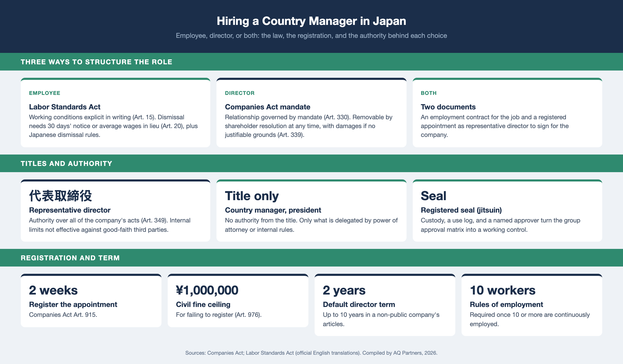623x364 pixels.
Task: Click the "Three Ways to Structure the Role" header
Action: [96, 62]
